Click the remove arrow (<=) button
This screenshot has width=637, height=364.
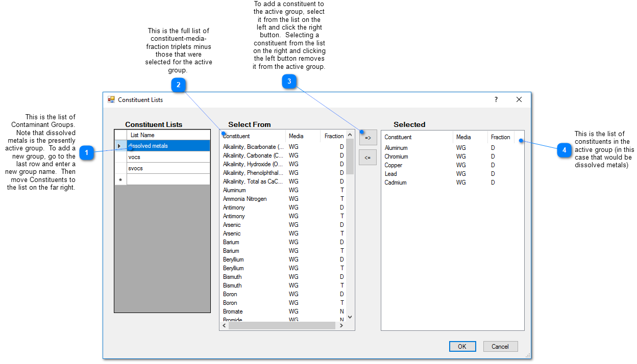point(367,158)
